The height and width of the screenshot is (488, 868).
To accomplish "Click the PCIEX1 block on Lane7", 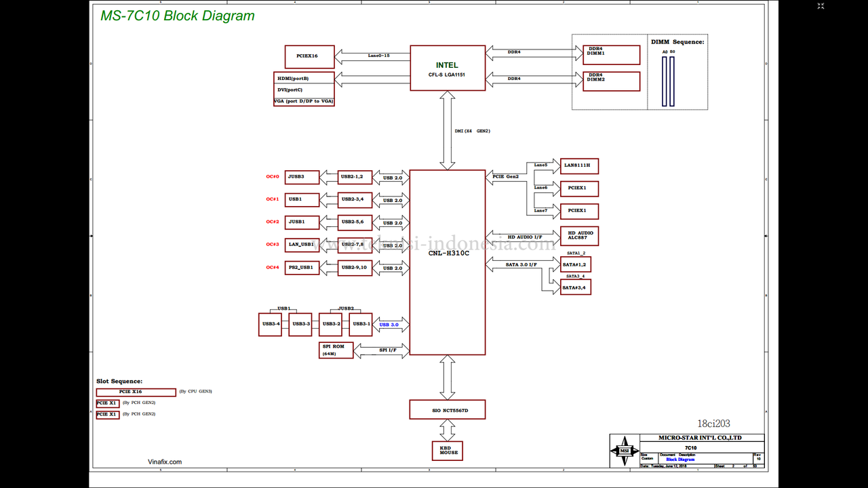I will pyautogui.click(x=579, y=211).
